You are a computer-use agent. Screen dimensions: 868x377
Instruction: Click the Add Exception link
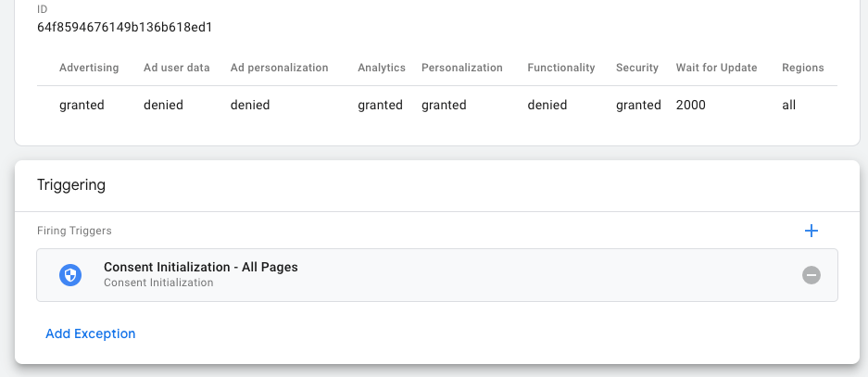pyautogui.click(x=91, y=333)
